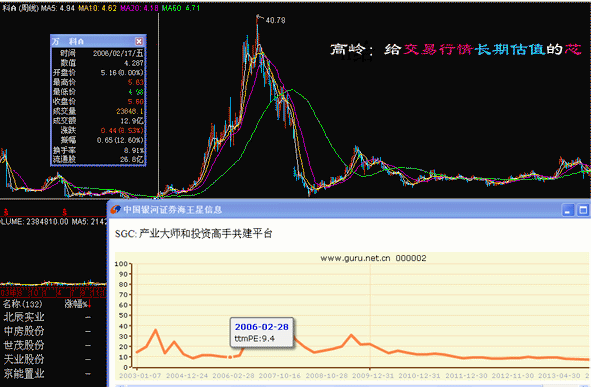
Task: Click the 40.78 peak price label
Action: point(275,20)
